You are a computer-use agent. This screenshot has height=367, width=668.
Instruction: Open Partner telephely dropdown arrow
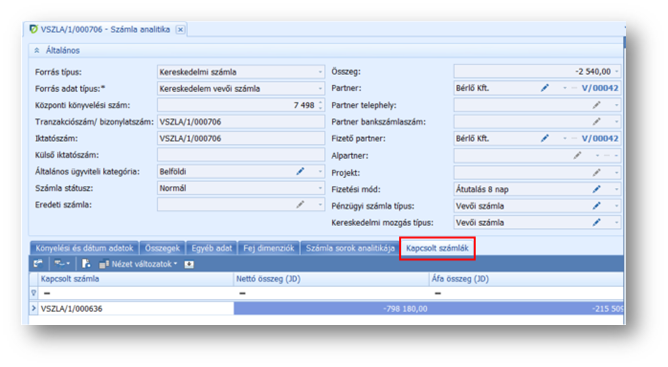coord(616,105)
